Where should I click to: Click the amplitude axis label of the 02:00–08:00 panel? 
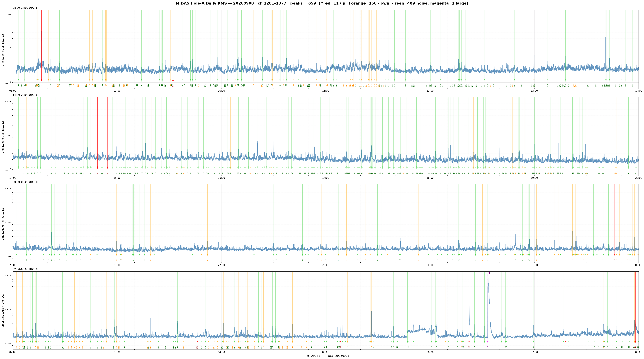point(3,310)
